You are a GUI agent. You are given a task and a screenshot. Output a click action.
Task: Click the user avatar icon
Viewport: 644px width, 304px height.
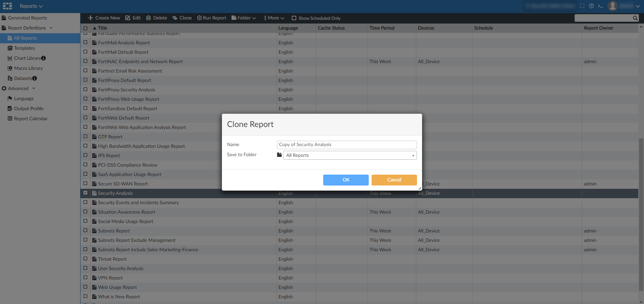[613, 6]
